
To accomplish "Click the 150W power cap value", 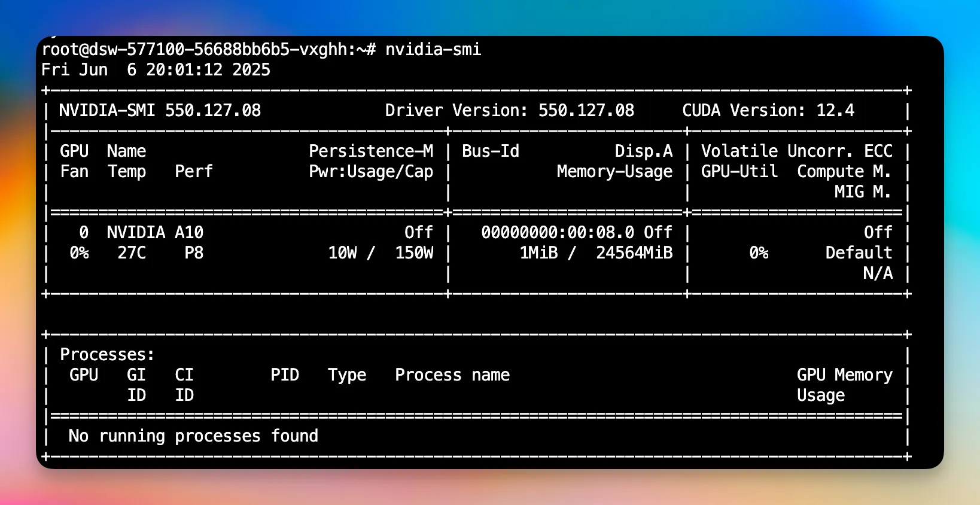I will pos(414,253).
